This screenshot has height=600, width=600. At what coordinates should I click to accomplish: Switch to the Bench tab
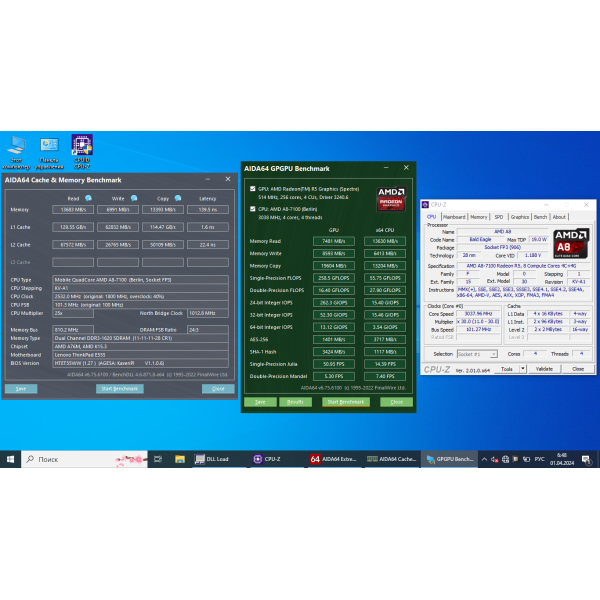tap(540, 217)
